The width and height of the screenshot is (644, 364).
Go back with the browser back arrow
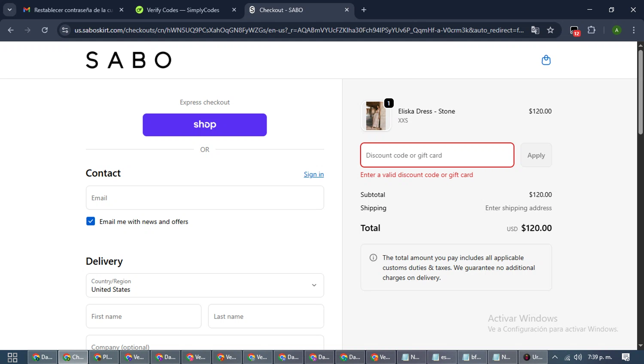coord(11,30)
